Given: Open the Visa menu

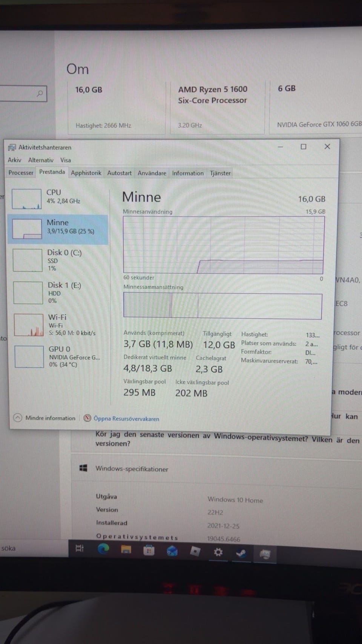Looking at the screenshot, I should pyautogui.click(x=66, y=160).
